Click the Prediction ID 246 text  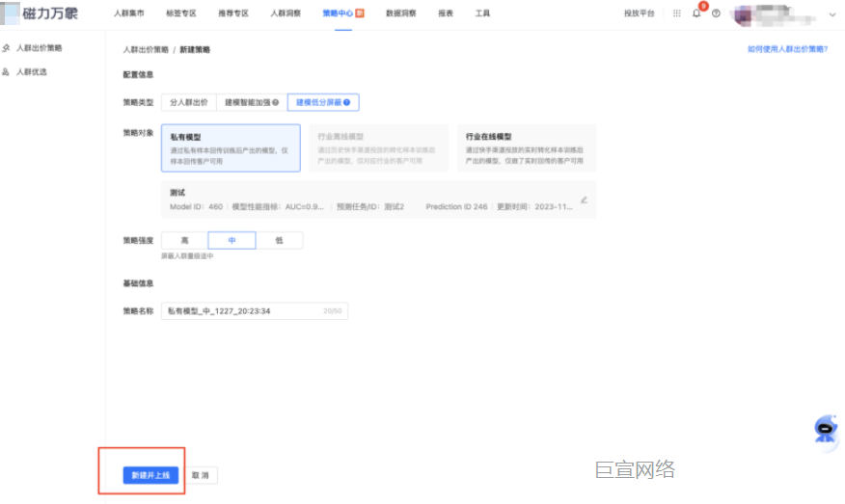pos(456,207)
